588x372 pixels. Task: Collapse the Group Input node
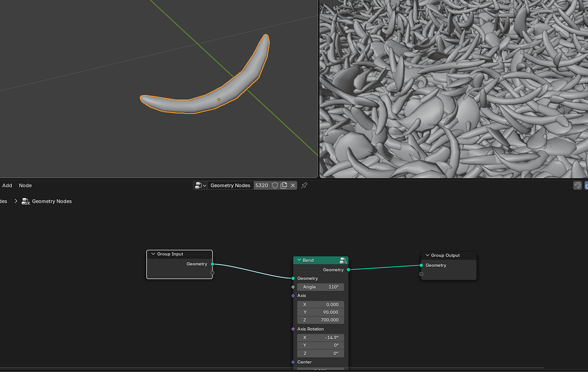click(153, 254)
